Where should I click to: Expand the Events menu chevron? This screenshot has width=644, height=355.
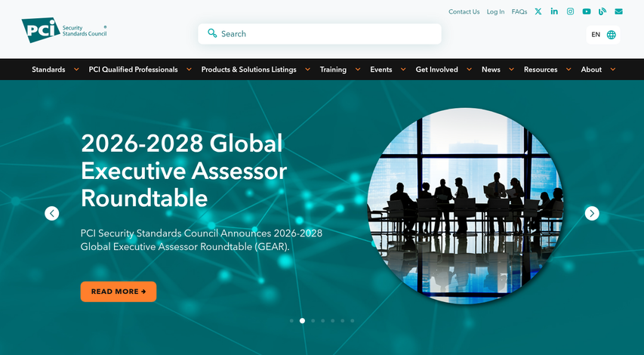pos(403,69)
